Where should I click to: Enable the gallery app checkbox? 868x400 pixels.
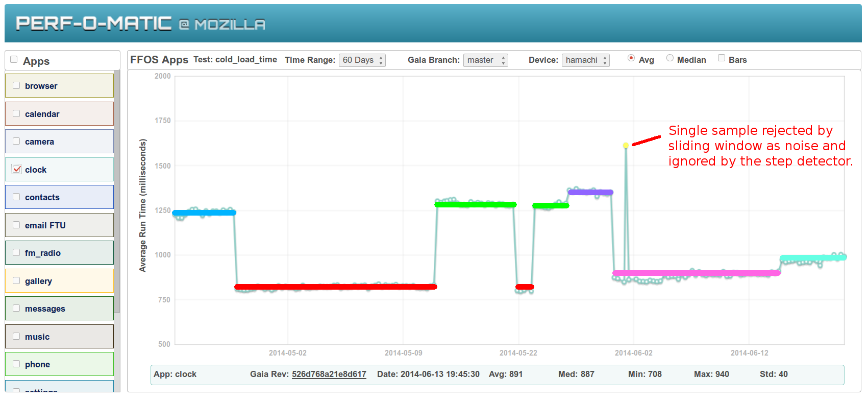point(16,280)
